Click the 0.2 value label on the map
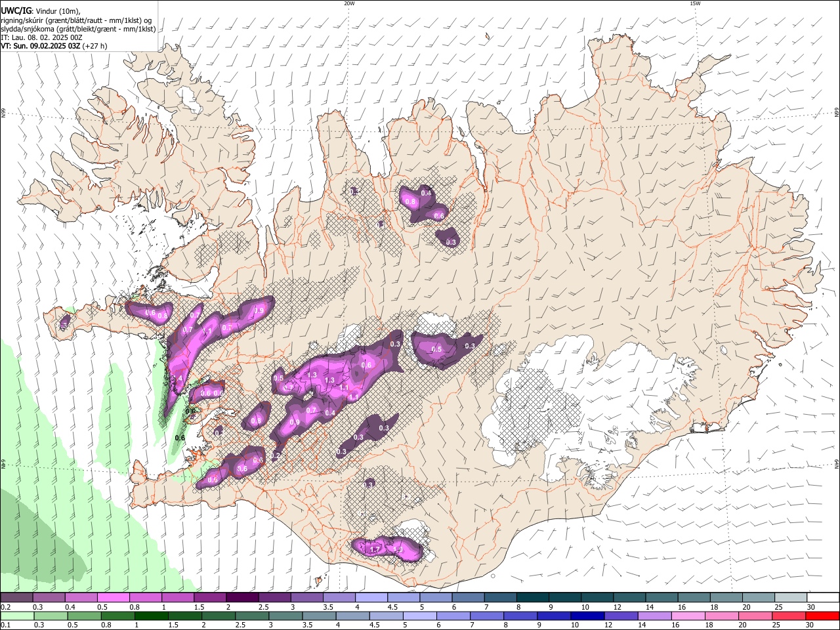This screenshot has width=840, height=630. click(x=276, y=455)
